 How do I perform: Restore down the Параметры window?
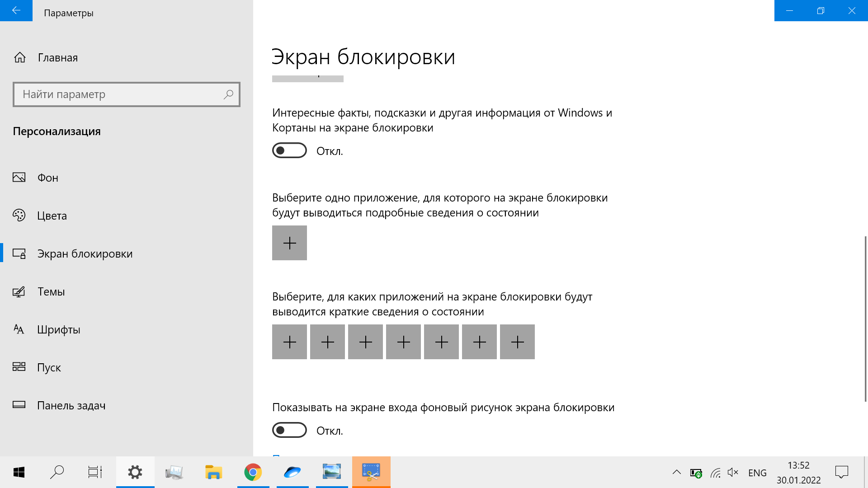coord(821,10)
